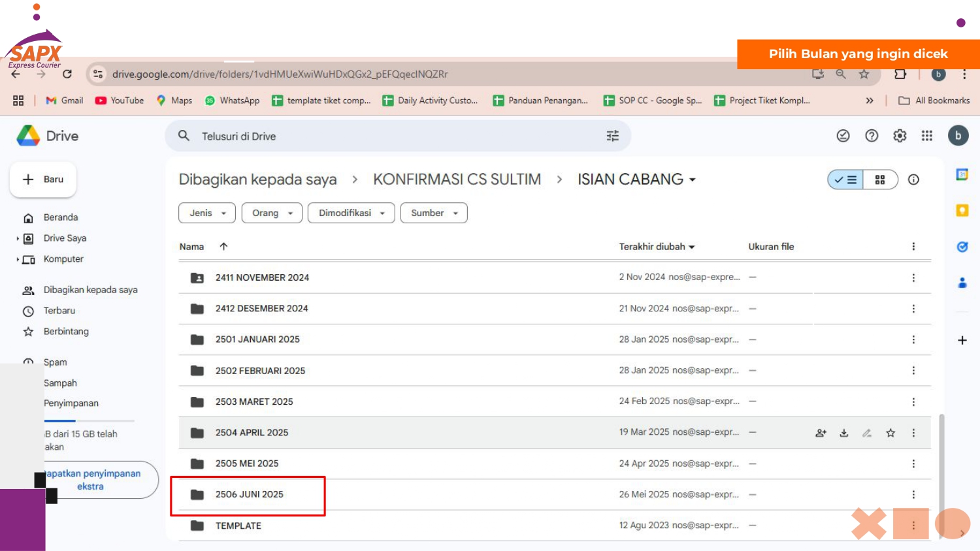Open Sampah in sidebar
The width and height of the screenshot is (980, 551).
point(60,383)
